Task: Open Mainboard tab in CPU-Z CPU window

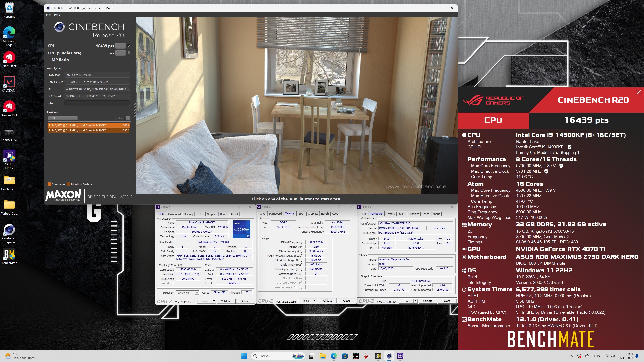Action: point(174,214)
